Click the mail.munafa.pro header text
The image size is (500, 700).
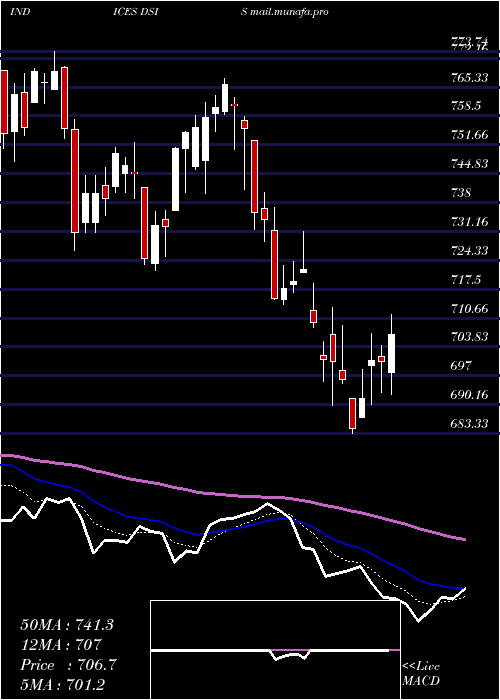(x=289, y=12)
